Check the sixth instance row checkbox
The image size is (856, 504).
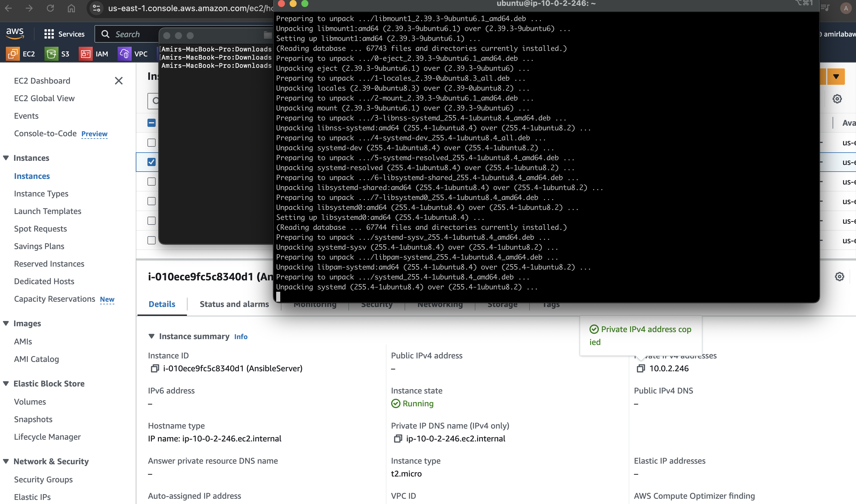tap(152, 240)
